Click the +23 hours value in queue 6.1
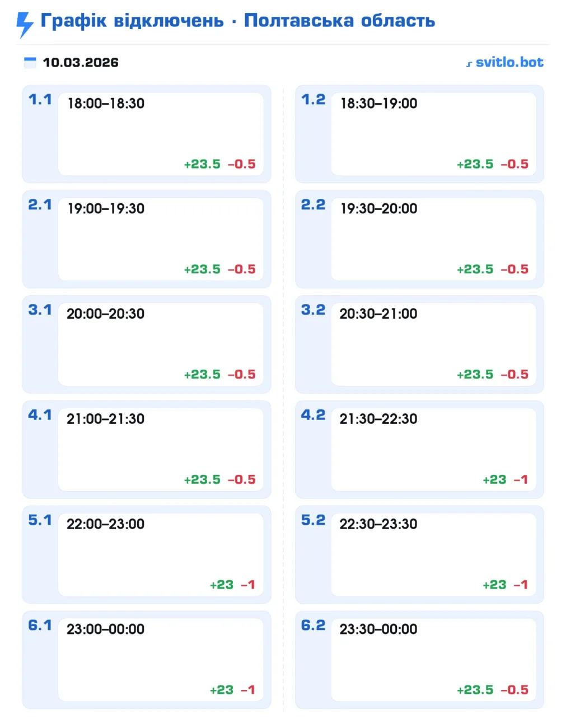Viewport: 566px width, 728px height. click(222, 690)
